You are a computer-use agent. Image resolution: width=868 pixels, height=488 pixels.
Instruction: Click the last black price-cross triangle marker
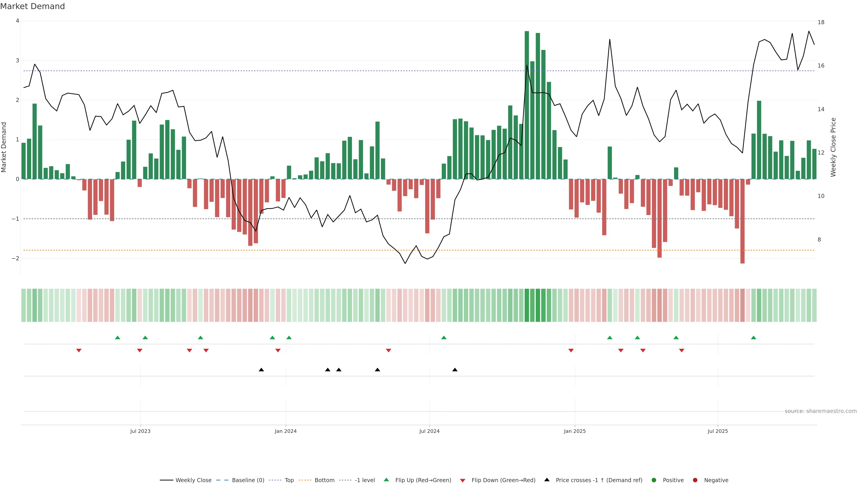455,370
